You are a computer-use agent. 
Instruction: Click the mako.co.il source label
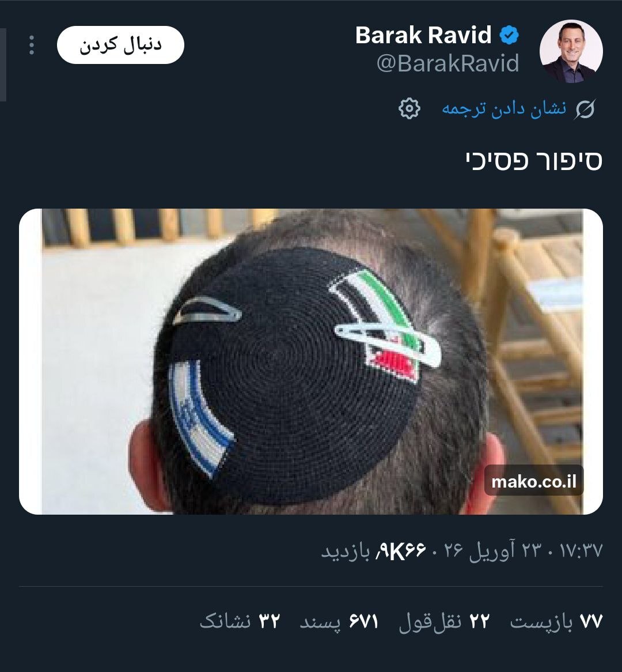534,481
